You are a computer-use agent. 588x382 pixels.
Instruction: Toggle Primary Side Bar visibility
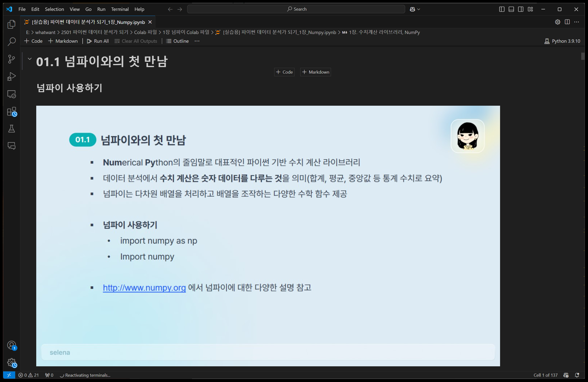502,9
